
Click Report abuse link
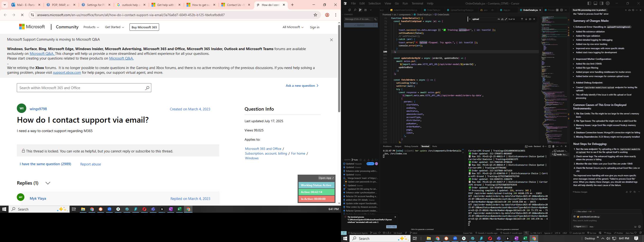point(90,164)
